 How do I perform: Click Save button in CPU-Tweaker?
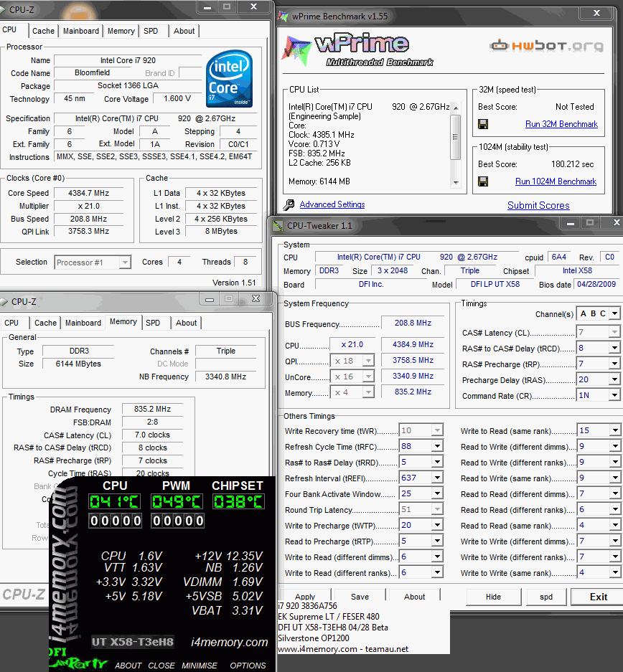click(x=360, y=597)
